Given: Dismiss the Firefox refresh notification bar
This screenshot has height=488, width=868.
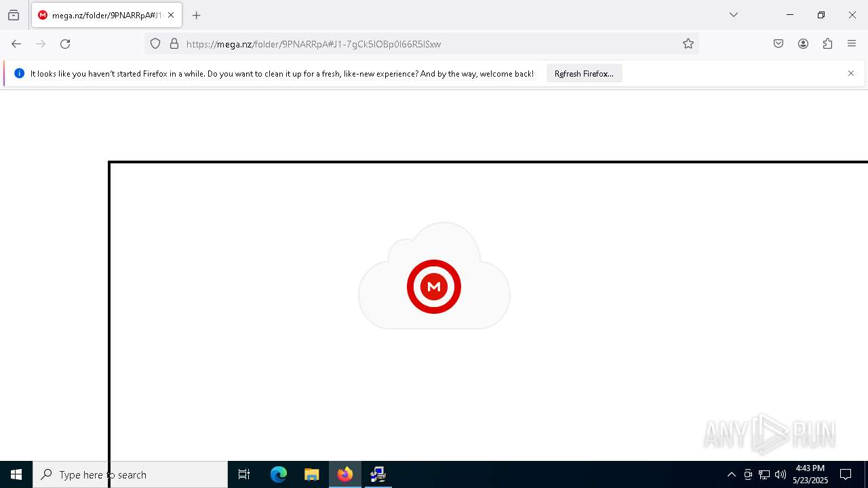Looking at the screenshot, I should (851, 73).
